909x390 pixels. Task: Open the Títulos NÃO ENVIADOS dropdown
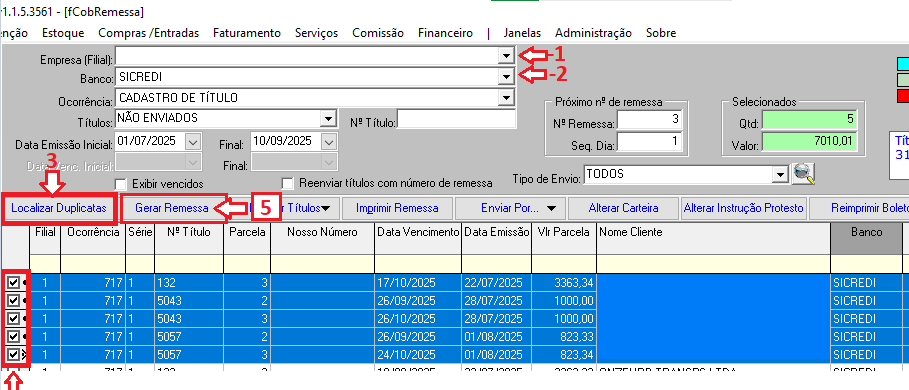[328, 119]
